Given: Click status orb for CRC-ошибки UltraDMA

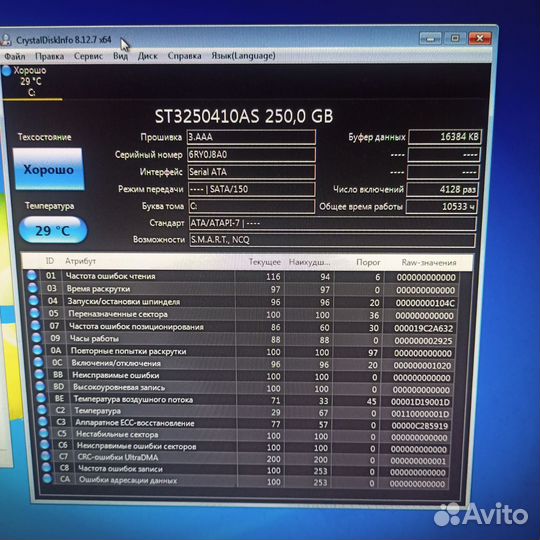Looking at the screenshot, I should [45, 456].
